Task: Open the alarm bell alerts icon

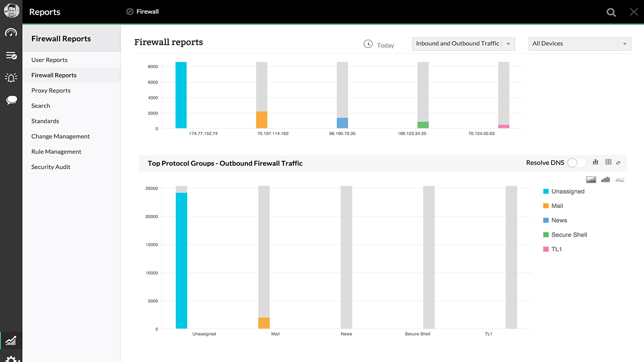Action: click(11, 77)
